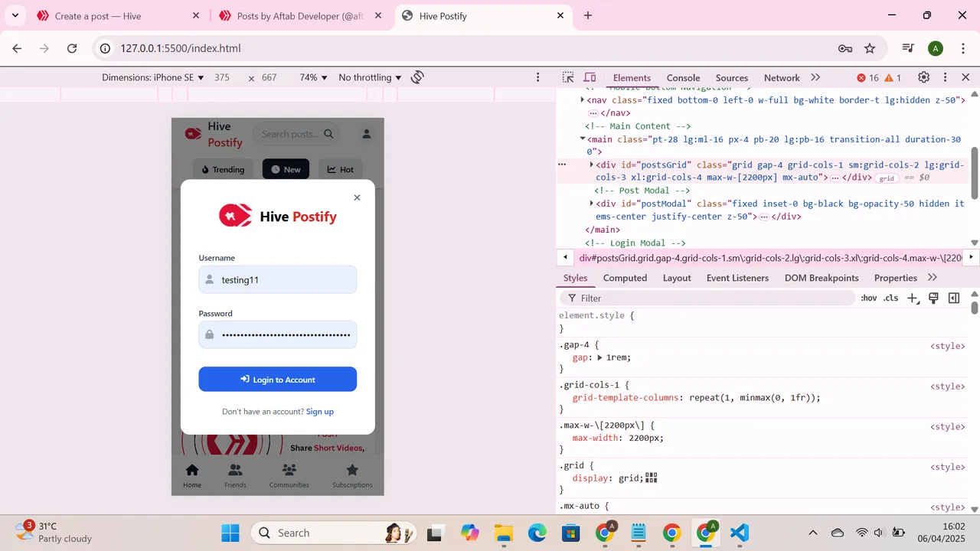Open the Event Listeners tab

pos(737,278)
